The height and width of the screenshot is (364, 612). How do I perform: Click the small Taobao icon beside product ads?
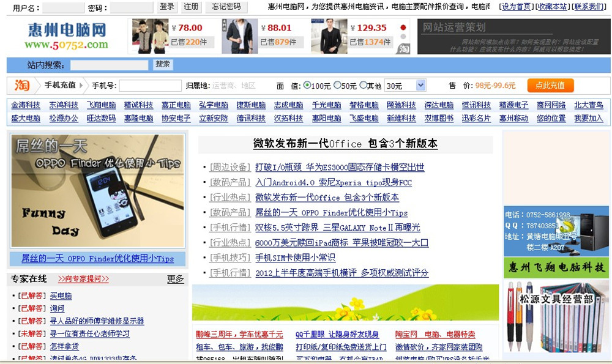403,49
